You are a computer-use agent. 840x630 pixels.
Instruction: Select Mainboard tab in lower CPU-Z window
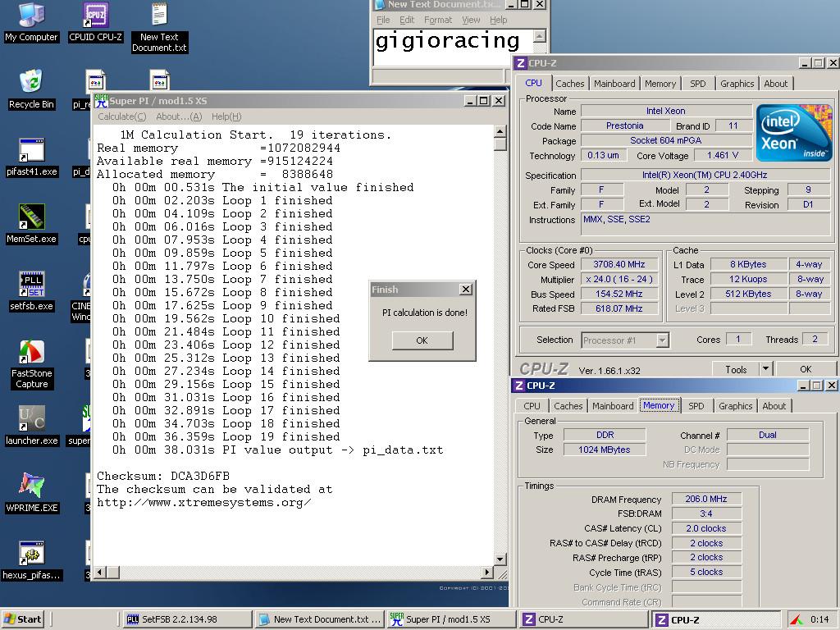coord(613,406)
